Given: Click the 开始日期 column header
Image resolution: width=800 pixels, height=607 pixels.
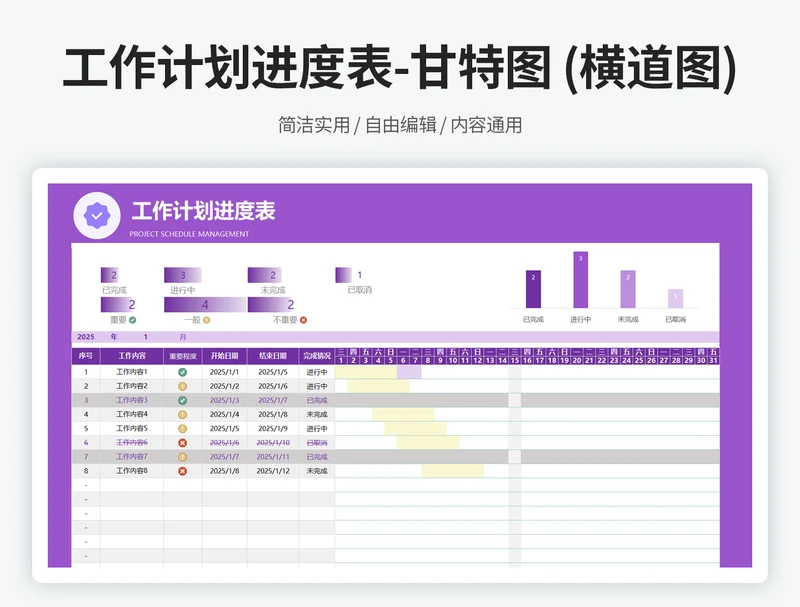Looking at the screenshot, I should [x=224, y=356].
